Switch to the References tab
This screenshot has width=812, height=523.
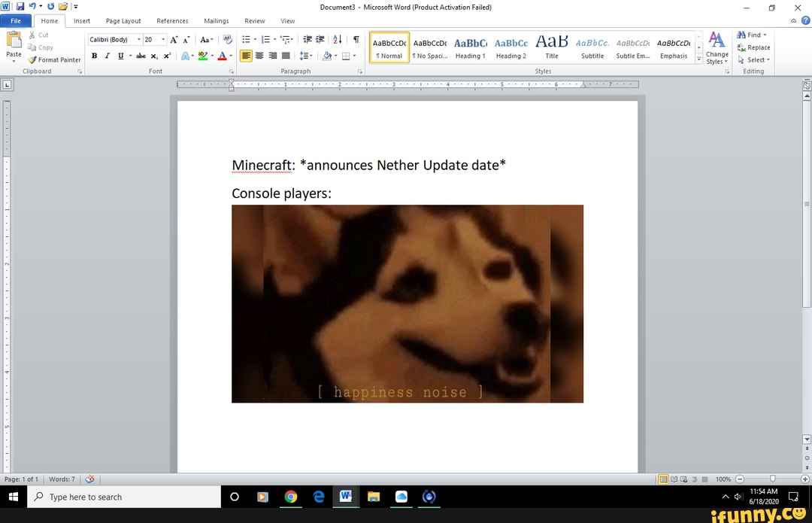(172, 21)
